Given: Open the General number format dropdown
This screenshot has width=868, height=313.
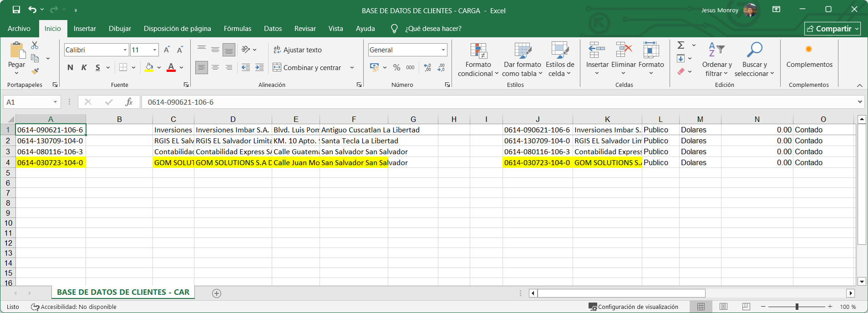Looking at the screenshot, I should (x=443, y=50).
